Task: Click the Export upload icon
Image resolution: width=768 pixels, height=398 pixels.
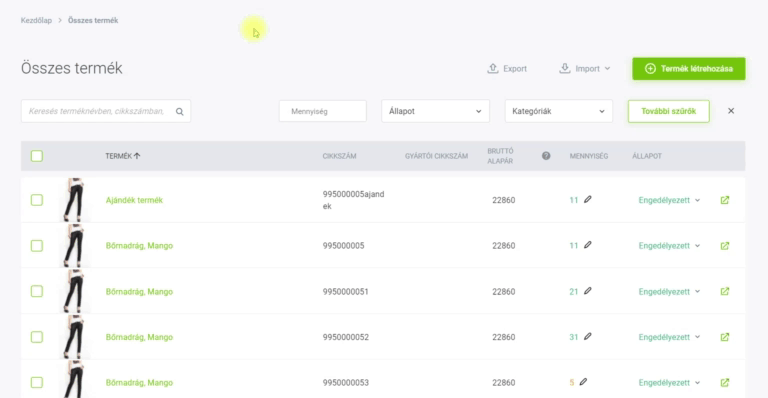Action: (493, 69)
